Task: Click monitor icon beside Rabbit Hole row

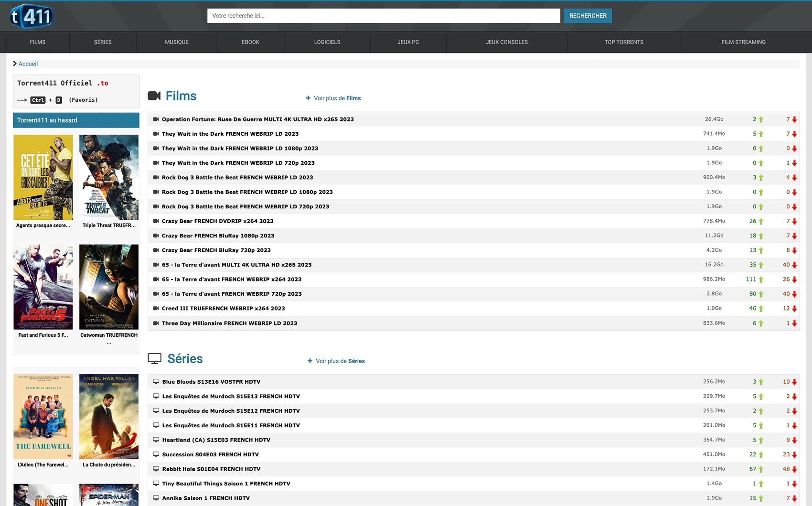Action: pos(156,469)
